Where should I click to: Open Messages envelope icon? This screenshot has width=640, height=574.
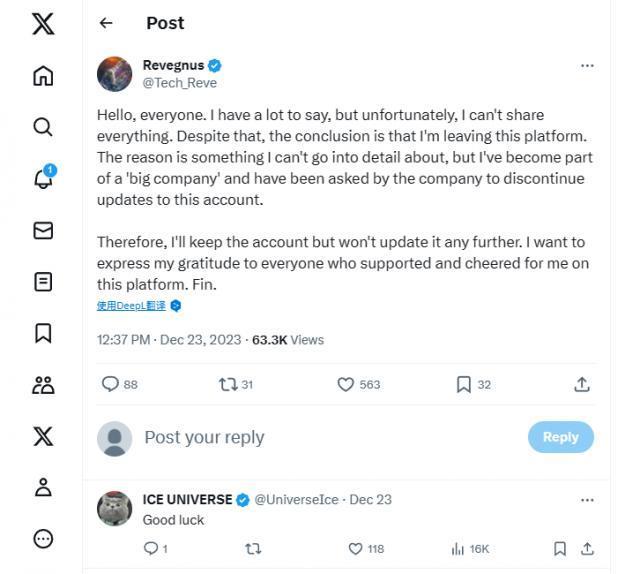pyautogui.click(x=43, y=230)
